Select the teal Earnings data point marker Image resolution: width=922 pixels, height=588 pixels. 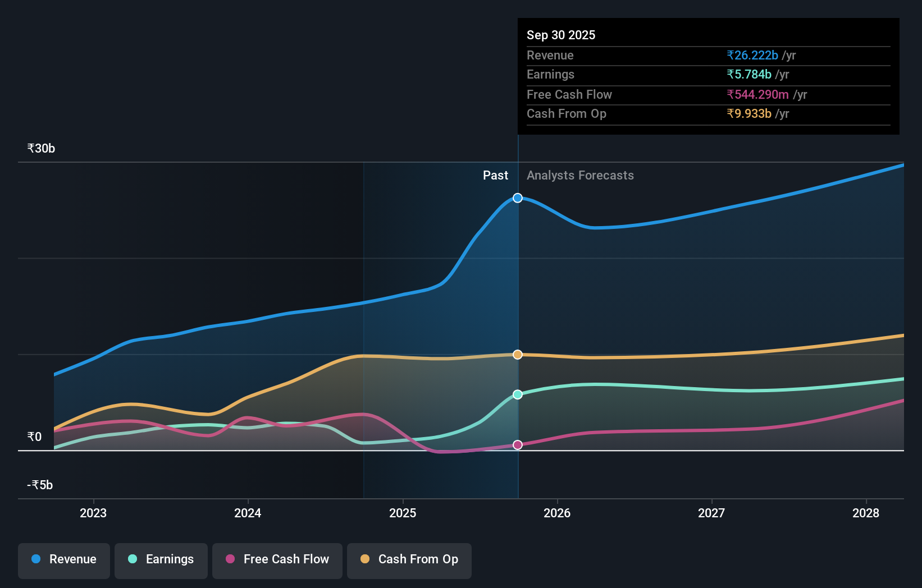point(517,394)
